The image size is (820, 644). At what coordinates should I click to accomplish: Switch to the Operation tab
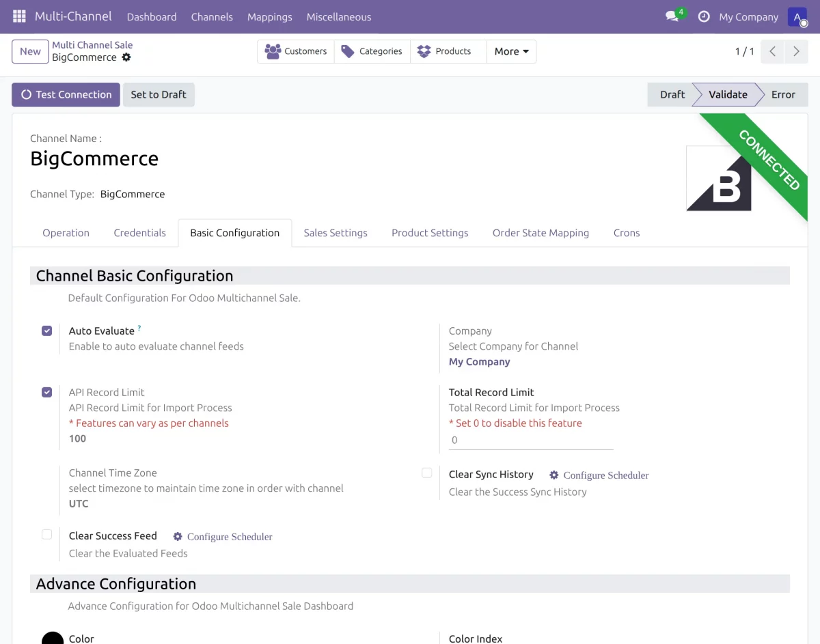tap(66, 233)
